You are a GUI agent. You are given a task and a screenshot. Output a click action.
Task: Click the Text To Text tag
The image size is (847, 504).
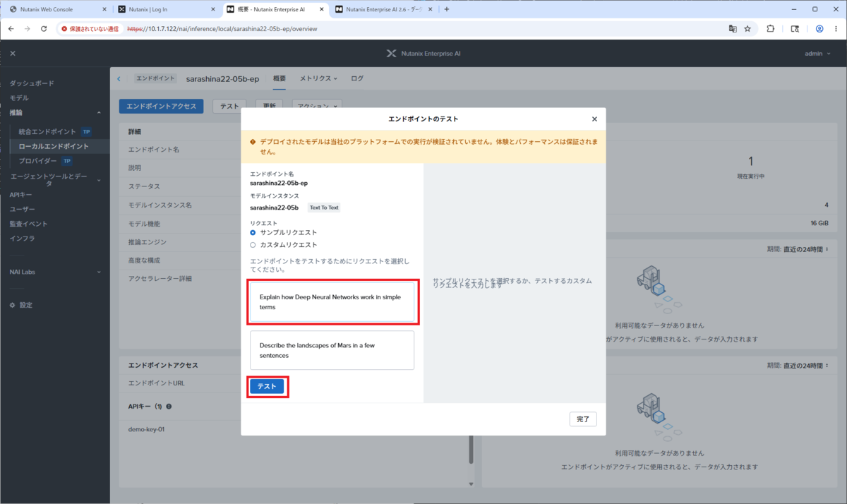tap(324, 208)
